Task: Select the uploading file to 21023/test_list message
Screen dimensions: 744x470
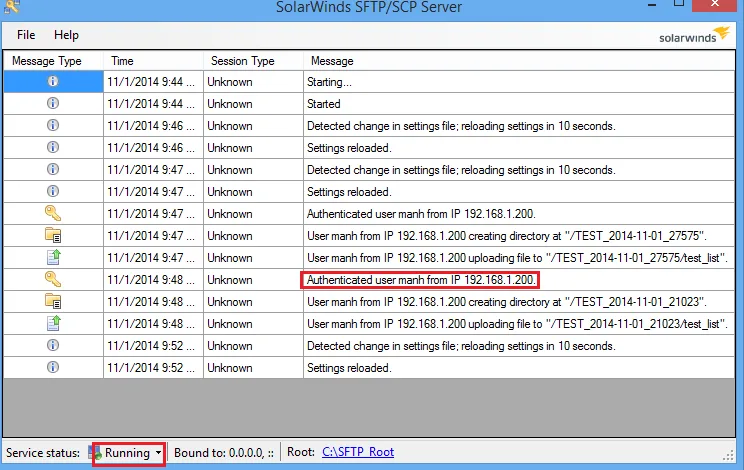Action: coord(517,324)
